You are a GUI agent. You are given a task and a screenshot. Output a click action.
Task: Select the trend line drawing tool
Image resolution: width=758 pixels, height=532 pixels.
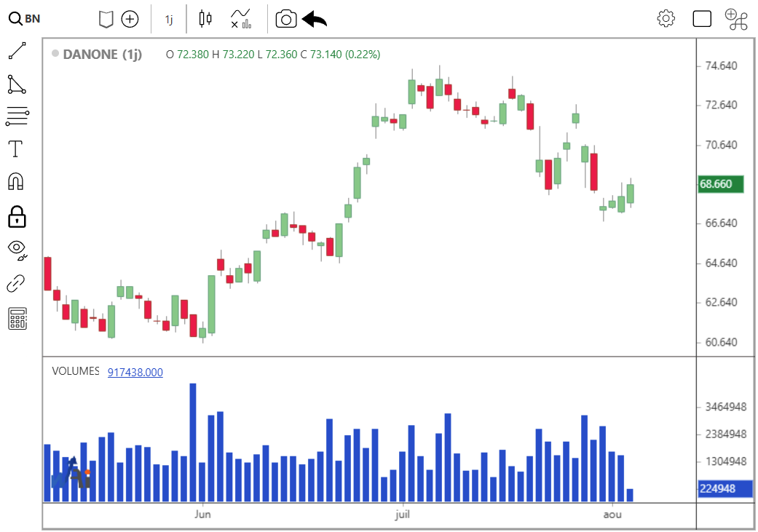17,51
